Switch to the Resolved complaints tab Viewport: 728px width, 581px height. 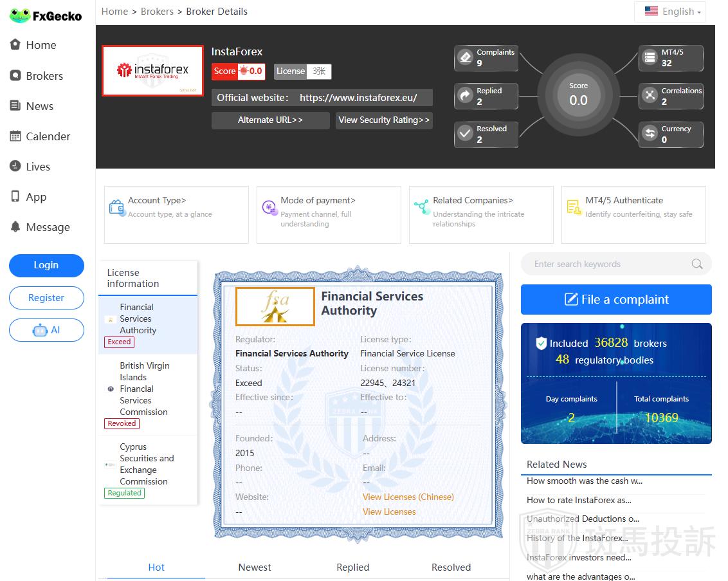(x=451, y=567)
